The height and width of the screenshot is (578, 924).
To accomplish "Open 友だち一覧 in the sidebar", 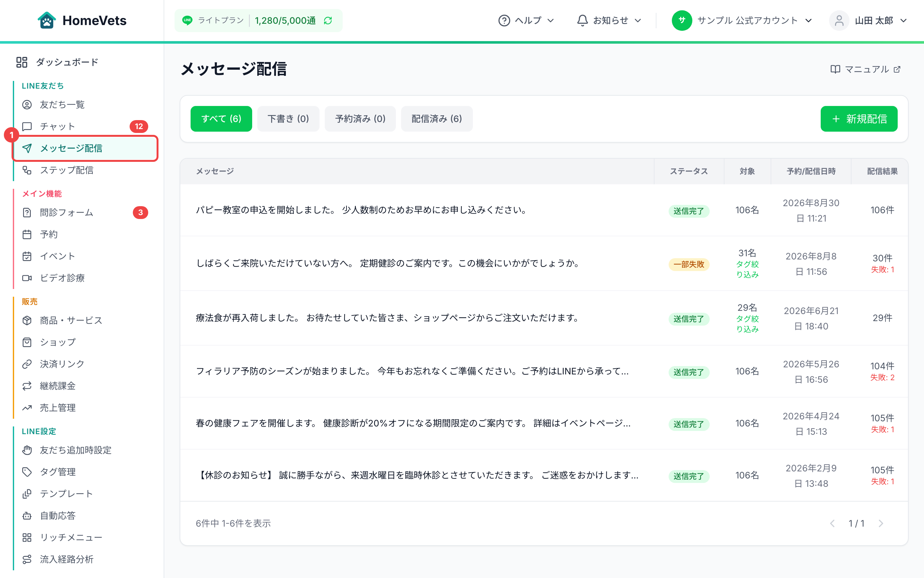I will [x=54, y=104].
